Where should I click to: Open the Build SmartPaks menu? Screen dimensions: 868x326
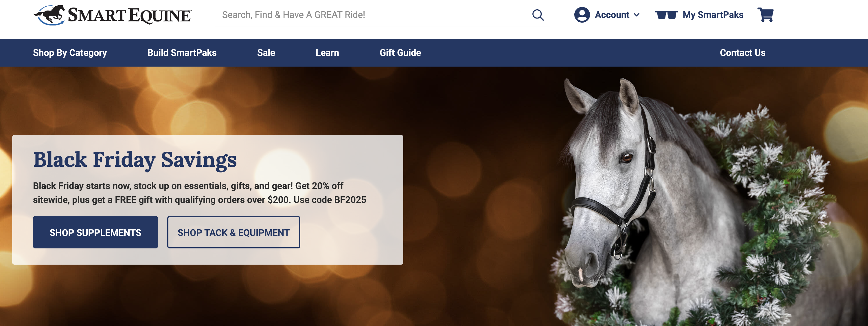[182, 53]
